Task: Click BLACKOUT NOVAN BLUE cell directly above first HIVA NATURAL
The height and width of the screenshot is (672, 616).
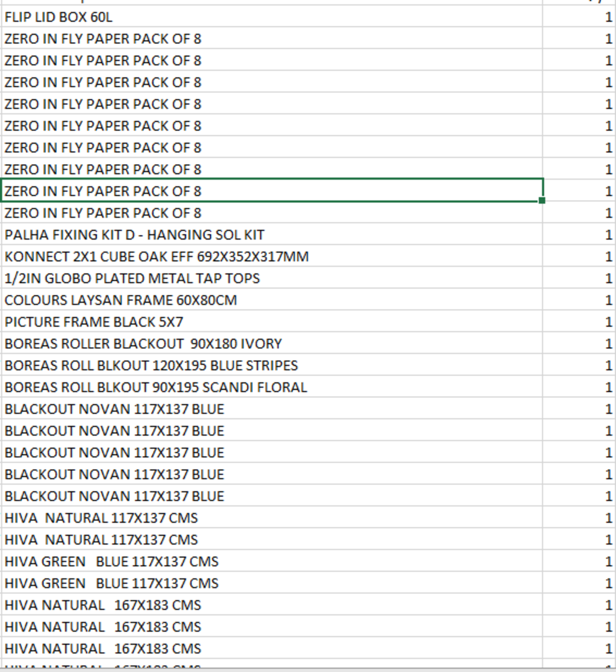Action: tap(272, 496)
